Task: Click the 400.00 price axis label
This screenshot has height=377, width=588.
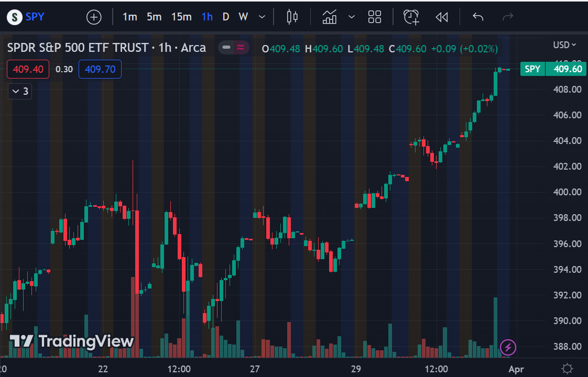Action: [x=568, y=192]
